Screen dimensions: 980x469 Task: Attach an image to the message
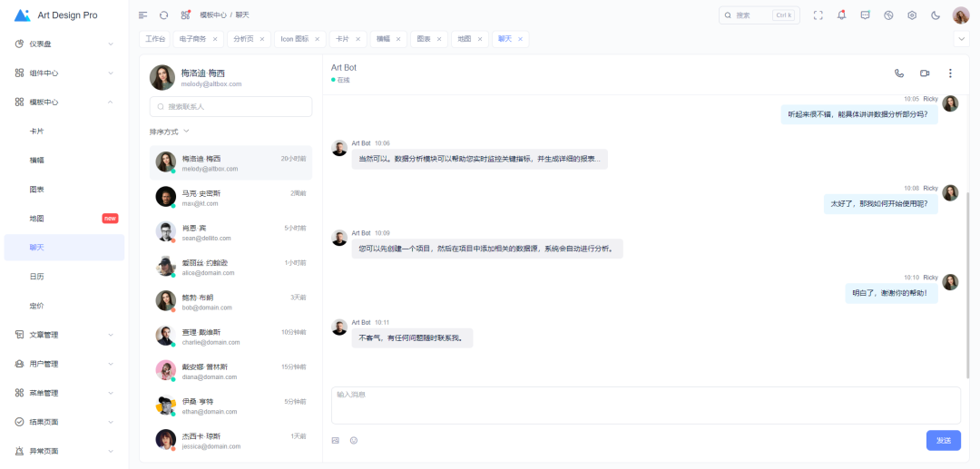pyautogui.click(x=335, y=440)
